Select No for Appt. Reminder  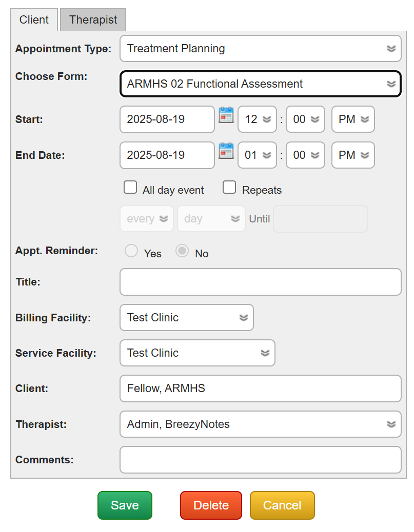[x=182, y=251]
